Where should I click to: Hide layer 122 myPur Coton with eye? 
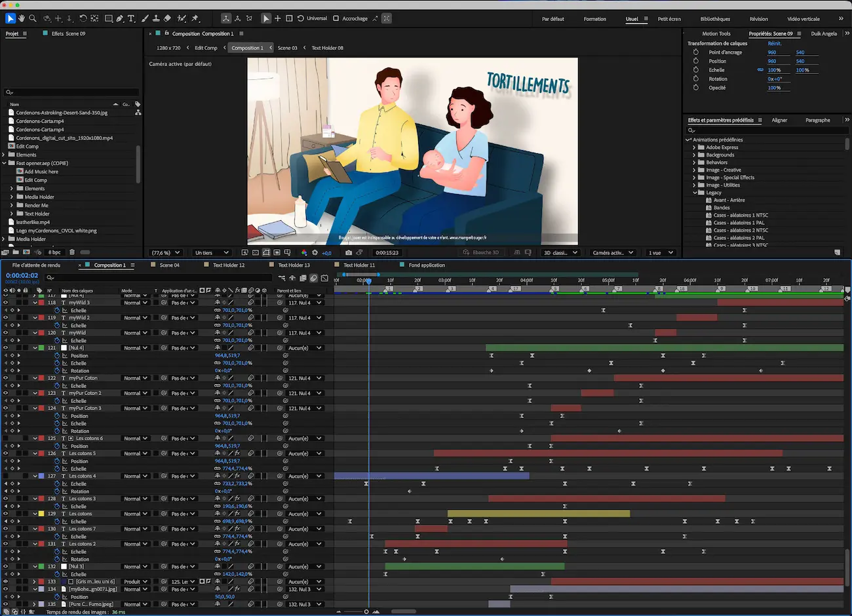coord(5,378)
